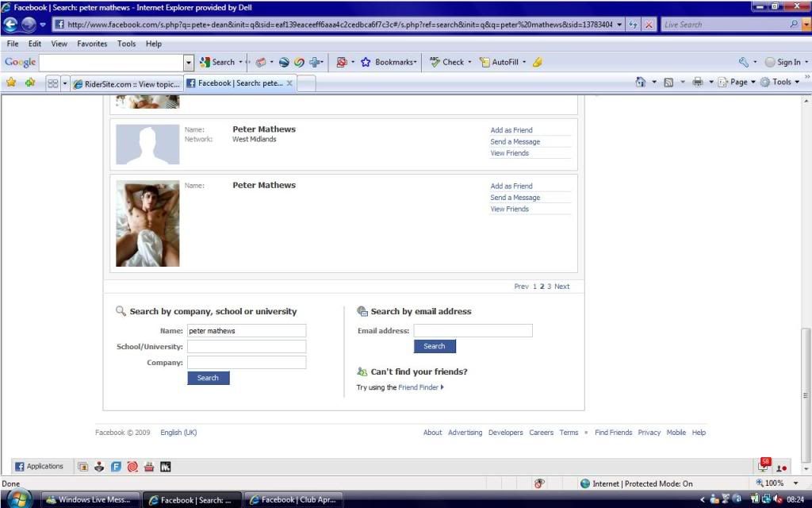Click the blue F application icon in Facebook bar
The width and height of the screenshot is (812, 508).
[116, 467]
